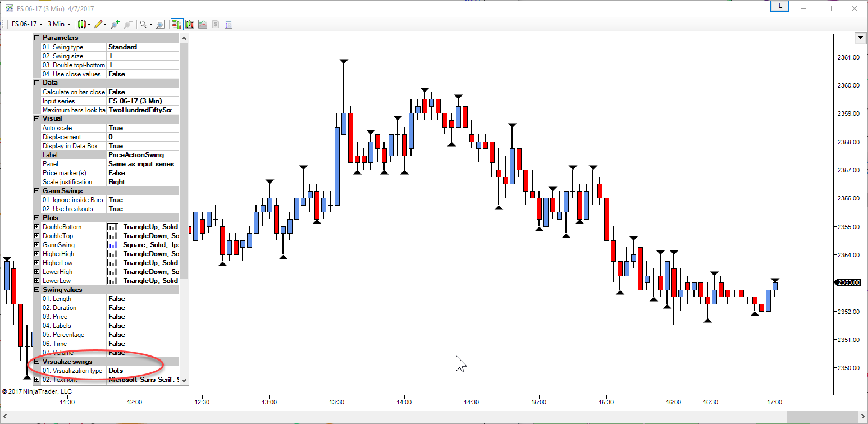Click the Ignore inside Bars True value
Viewport: 868px width, 424px height.
(143, 200)
